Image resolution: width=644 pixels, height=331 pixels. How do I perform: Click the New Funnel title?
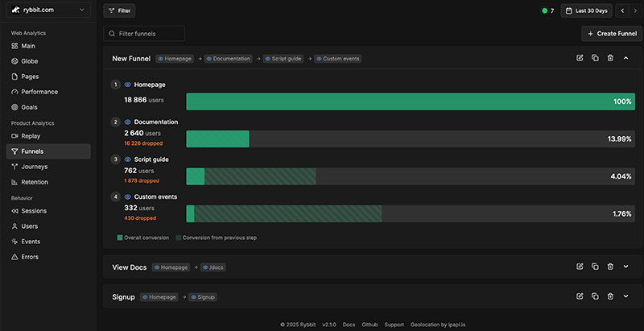131,59
